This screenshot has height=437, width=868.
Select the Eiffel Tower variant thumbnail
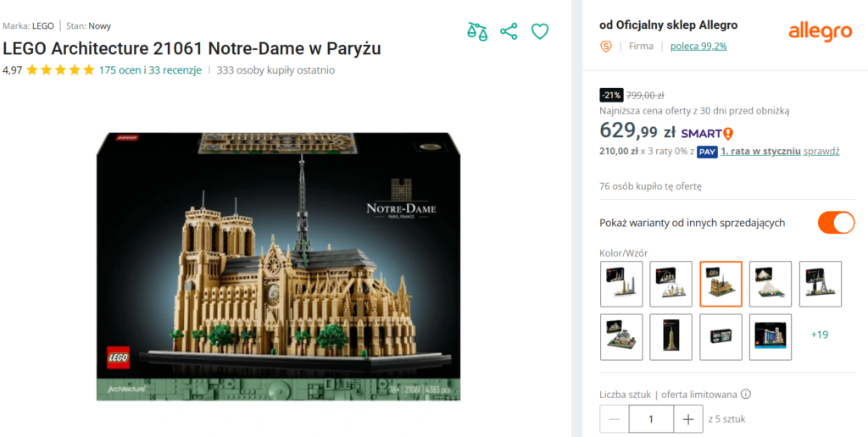click(x=821, y=284)
